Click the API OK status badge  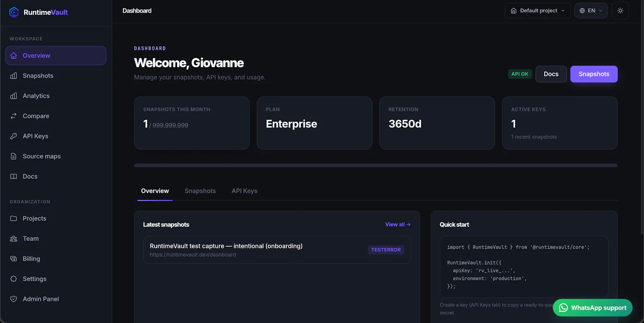point(520,74)
